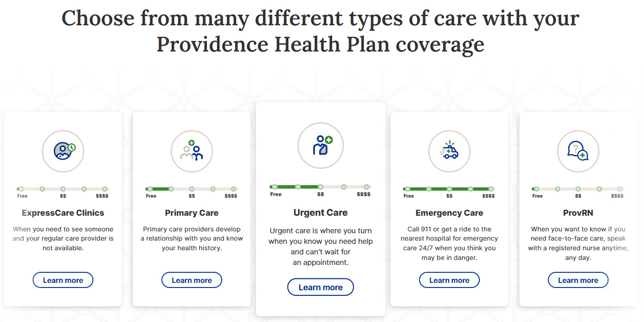644x322 pixels.
Task: Click the Primary Care two-people icon
Action: [192, 151]
